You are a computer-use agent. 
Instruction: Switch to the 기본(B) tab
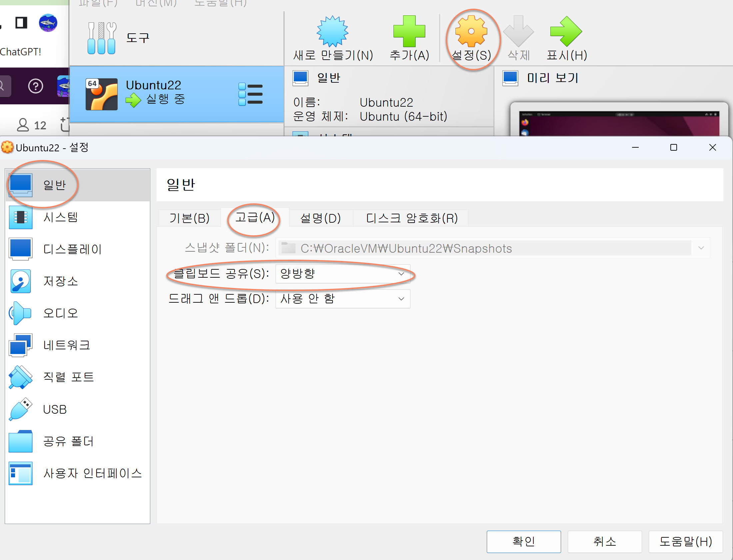pos(189,218)
